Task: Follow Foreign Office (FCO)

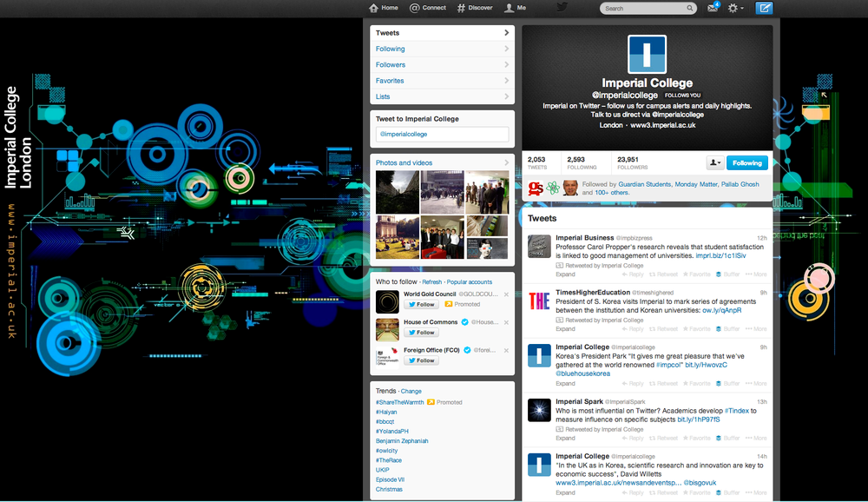Action: 421,360
